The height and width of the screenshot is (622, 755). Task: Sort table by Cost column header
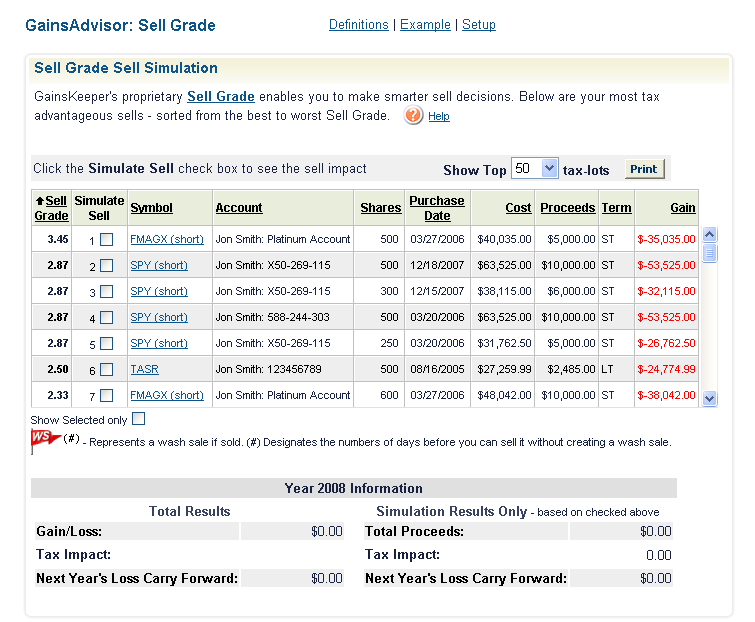[x=518, y=207]
